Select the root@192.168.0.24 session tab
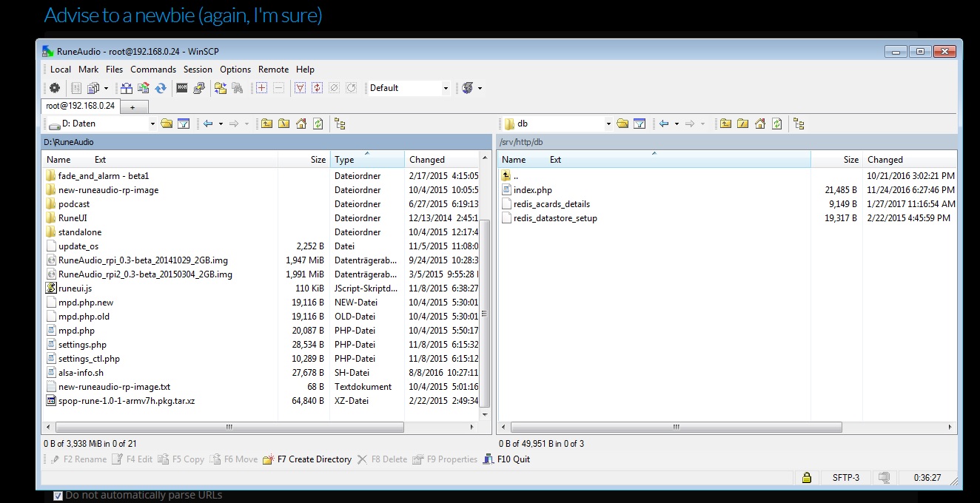The image size is (980, 503). pos(80,106)
